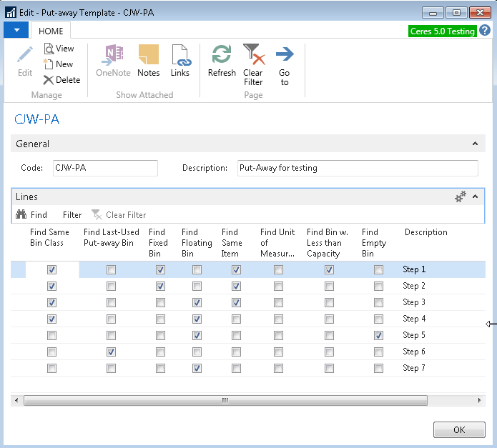
Task: Collapse the General section
Action: coord(475,144)
